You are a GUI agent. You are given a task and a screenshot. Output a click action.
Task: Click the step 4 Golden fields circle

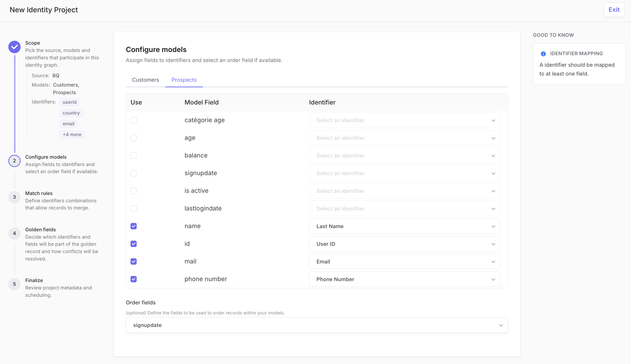tap(14, 233)
